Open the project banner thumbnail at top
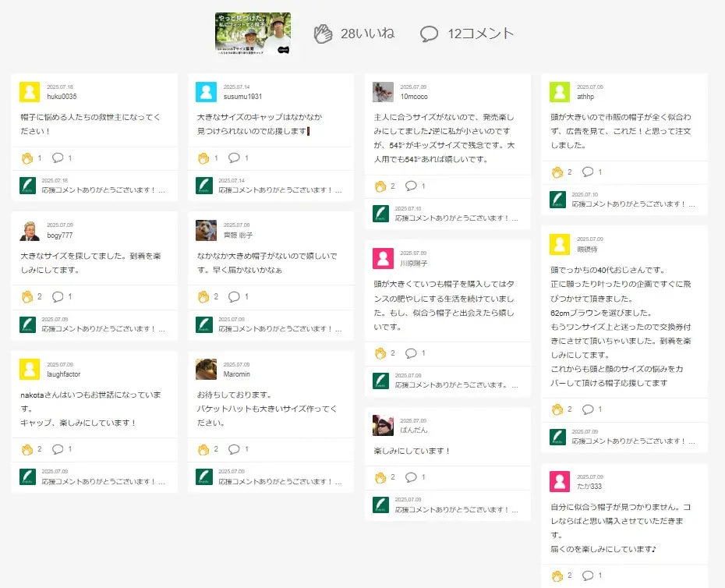The height and width of the screenshot is (588, 725). point(253,34)
